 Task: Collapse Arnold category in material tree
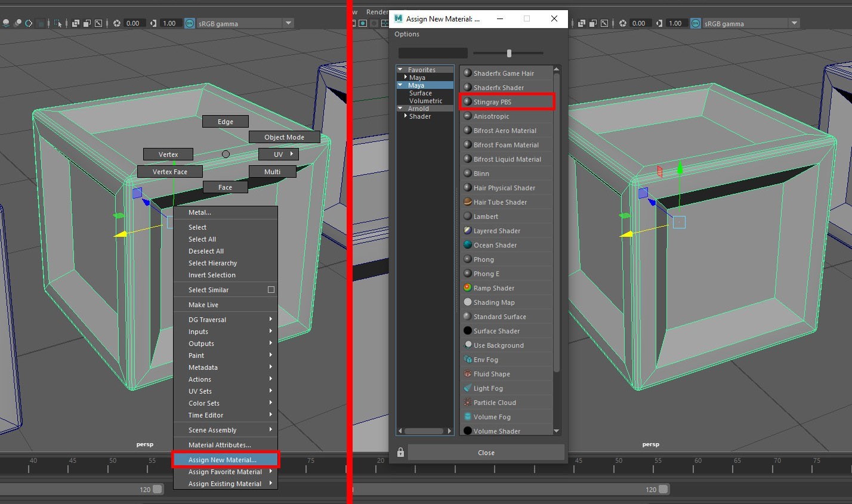pos(400,109)
